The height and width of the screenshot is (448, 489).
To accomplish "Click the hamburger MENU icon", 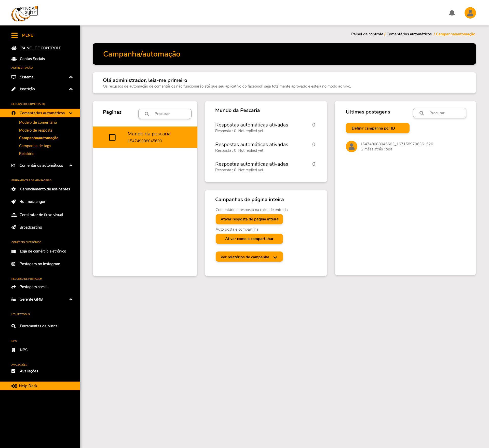I will 15,35.
